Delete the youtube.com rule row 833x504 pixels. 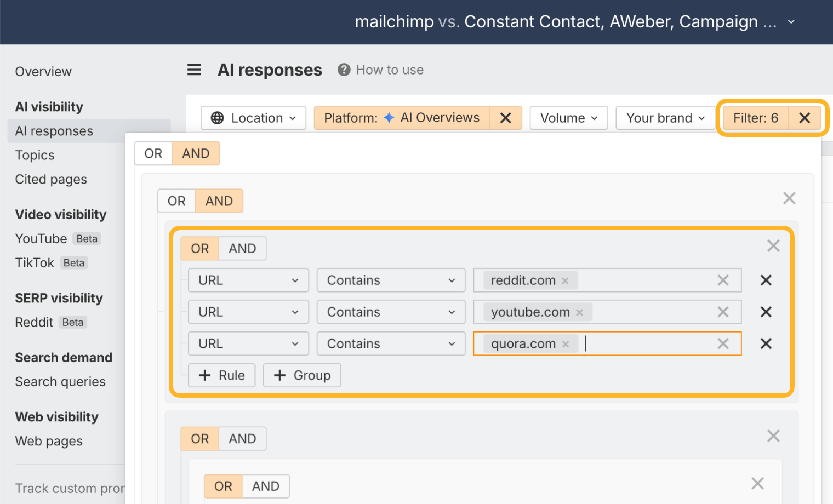(x=766, y=312)
